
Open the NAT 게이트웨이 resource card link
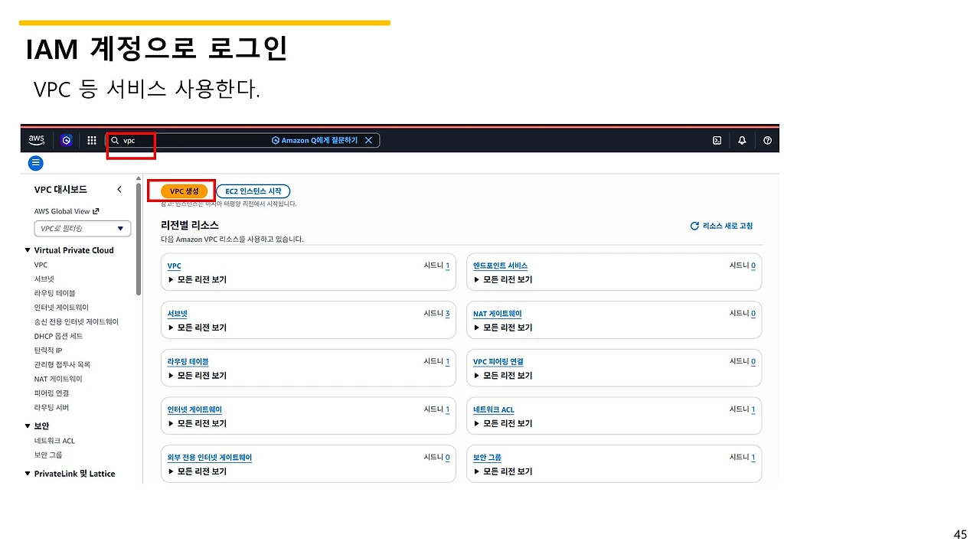pos(497,314)
